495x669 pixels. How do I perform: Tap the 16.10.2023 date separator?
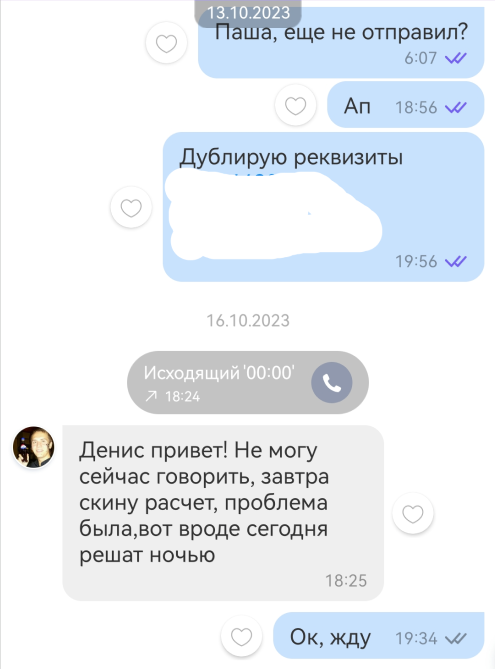(x=248, y=320)
